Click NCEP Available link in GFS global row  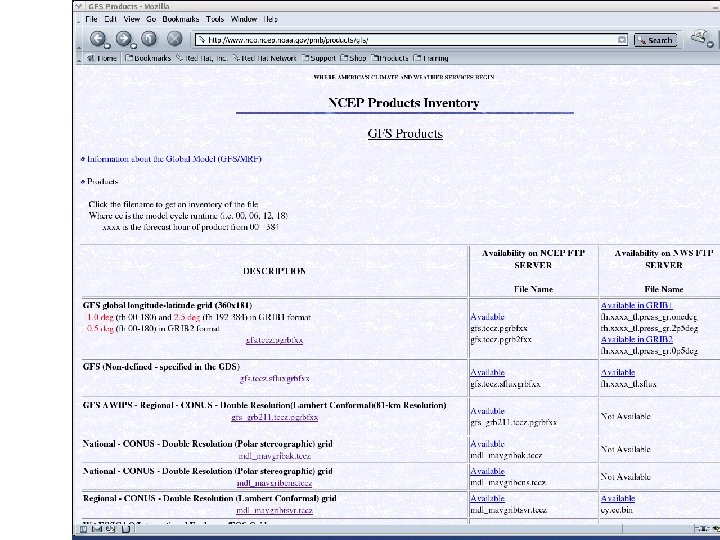pos(487,317)
